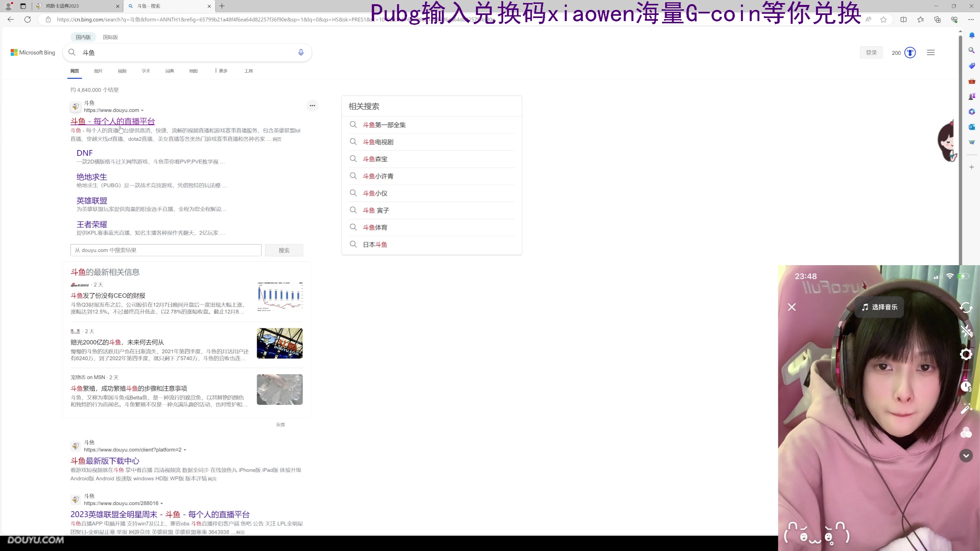Click 选择音乐 music button
This screenshot has width=980, height=551.
click(x=879, y=307)
